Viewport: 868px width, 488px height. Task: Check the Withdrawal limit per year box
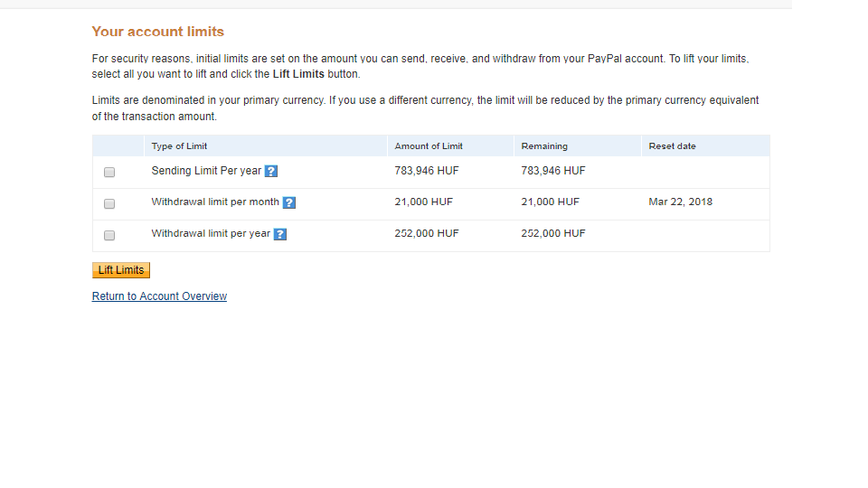[x=109, y=236]
